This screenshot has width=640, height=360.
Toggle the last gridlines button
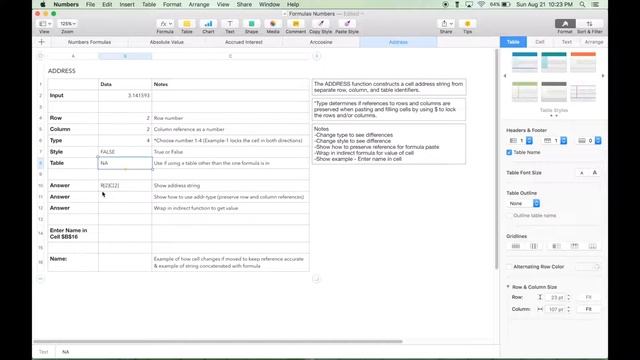click(592, 246)
